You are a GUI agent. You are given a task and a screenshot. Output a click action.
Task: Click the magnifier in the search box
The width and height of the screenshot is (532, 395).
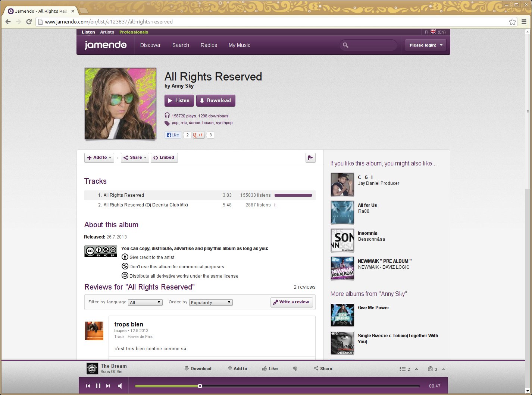pos(345,45)
